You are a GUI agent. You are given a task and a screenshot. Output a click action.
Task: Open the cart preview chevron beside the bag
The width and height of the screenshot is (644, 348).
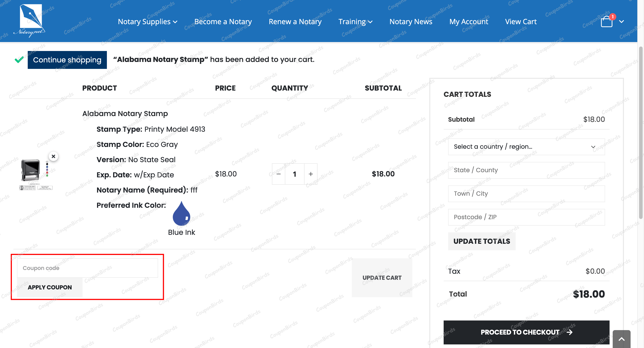[x=622, y=22]
